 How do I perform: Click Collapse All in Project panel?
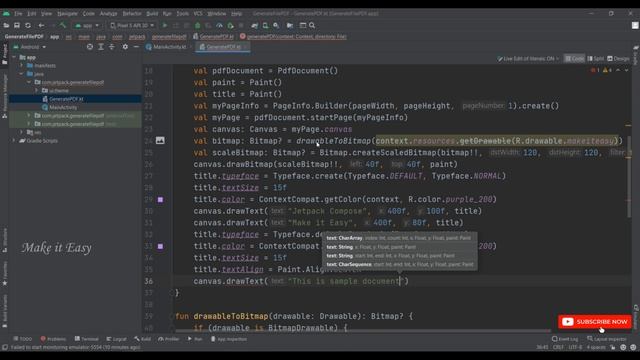(x=111, y=47)
